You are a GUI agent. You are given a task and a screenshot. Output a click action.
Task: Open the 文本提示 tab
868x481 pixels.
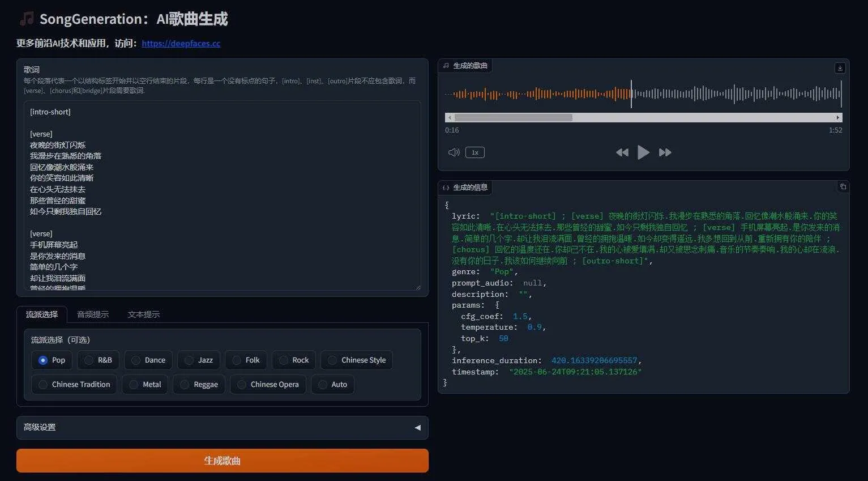coord(143,314)
